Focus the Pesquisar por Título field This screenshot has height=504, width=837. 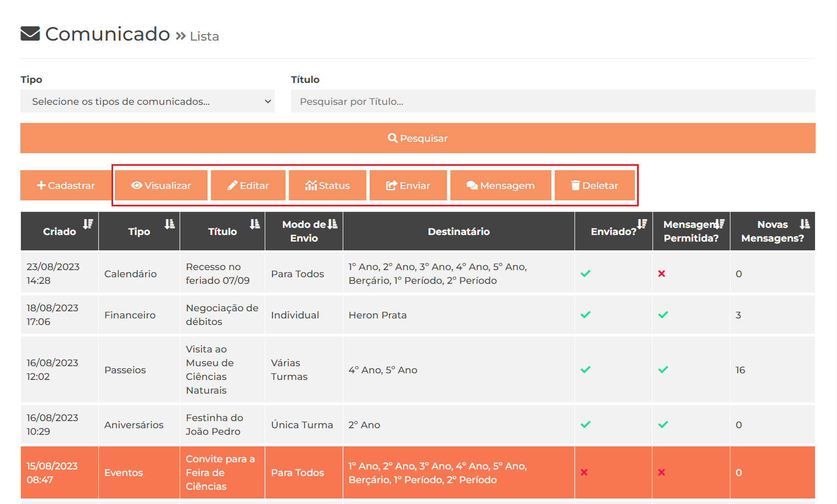[x=553, y=101]
